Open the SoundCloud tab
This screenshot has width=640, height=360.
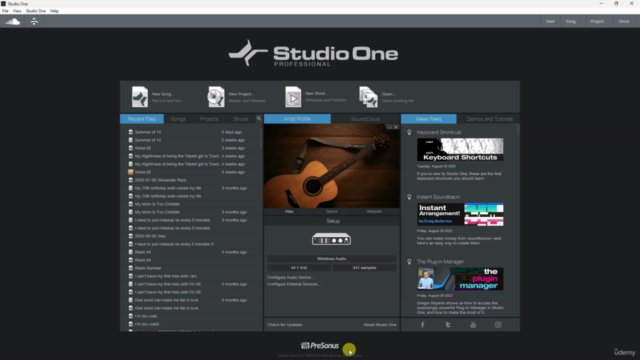click(x=365, y=119)
